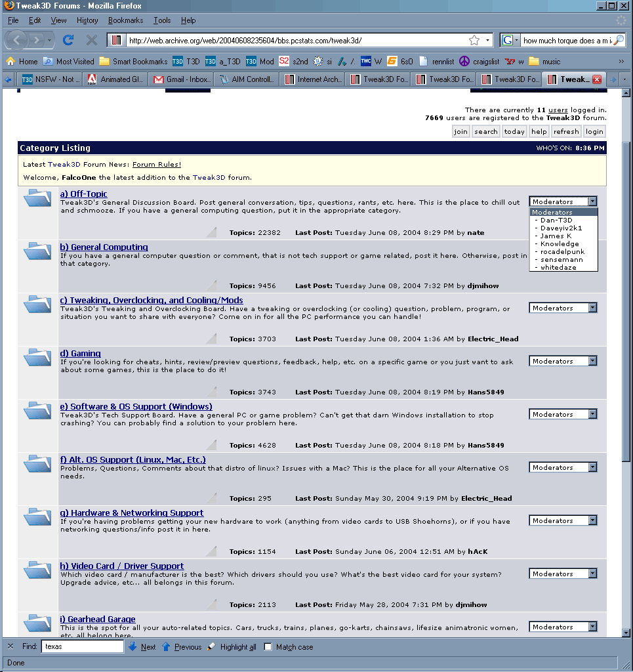Click the page vertical scrollbar down arrow
The width and height of the screenshot is (633, 672).
coord(626,632)
